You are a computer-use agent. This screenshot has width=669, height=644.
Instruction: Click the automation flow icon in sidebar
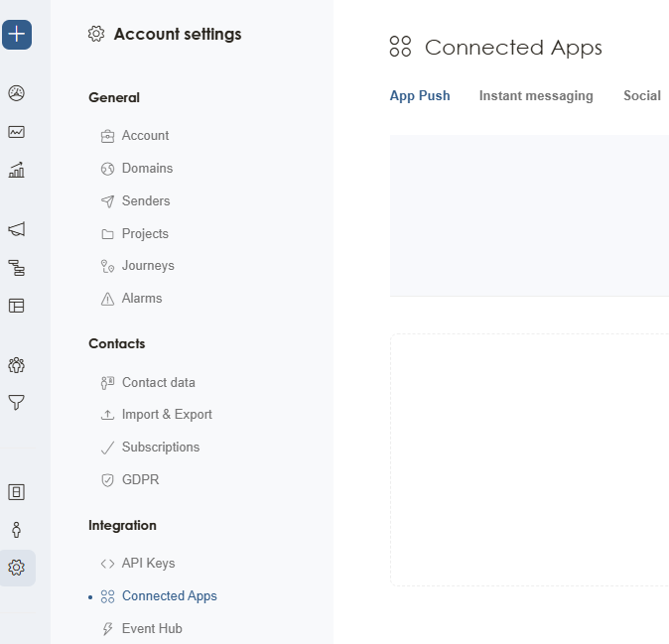click(x=17, y=268)
